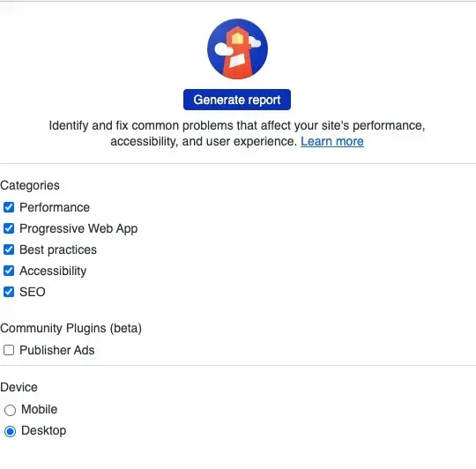Click the "Publisher Ads" label text
Screen dimensions: 476x469
[57, 350]
